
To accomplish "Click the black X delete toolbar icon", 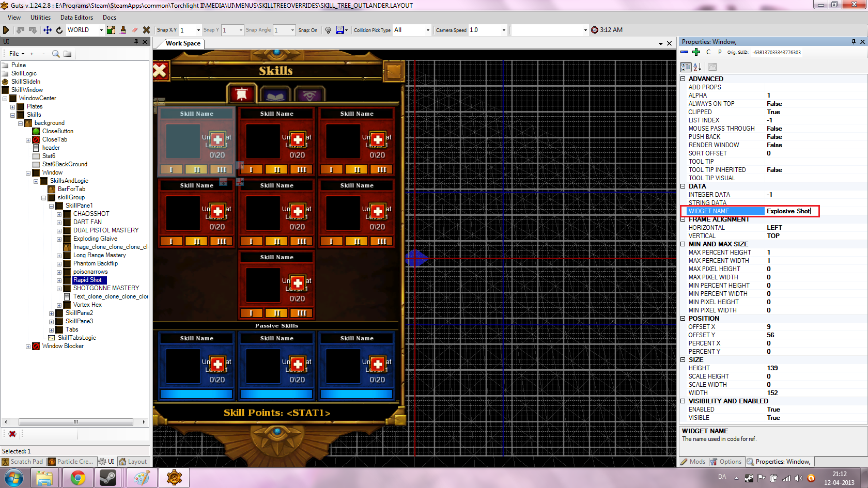I will tap(147, 30).
